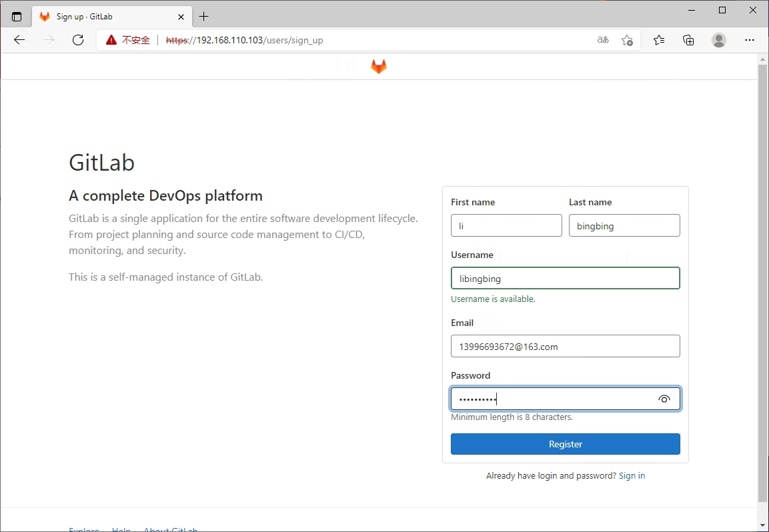Click the Register button
The height and width of the screenshot is (532, 769).
pos(566,444)
